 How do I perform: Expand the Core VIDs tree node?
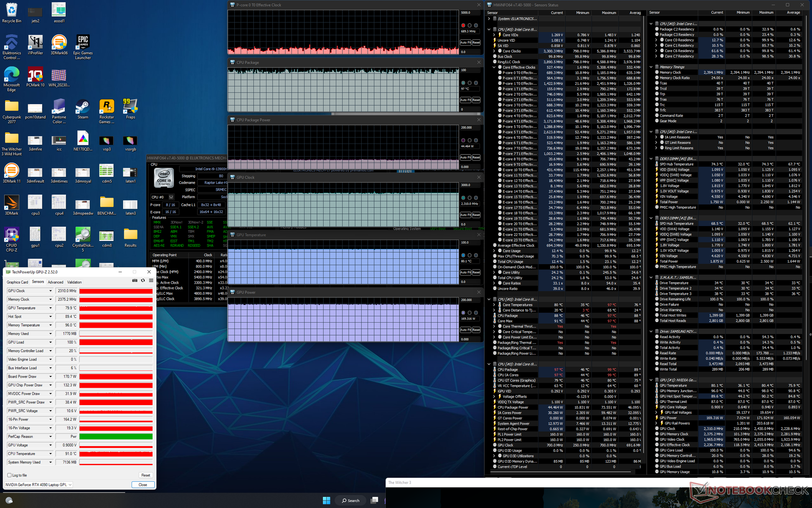click(x=494, y=35)
